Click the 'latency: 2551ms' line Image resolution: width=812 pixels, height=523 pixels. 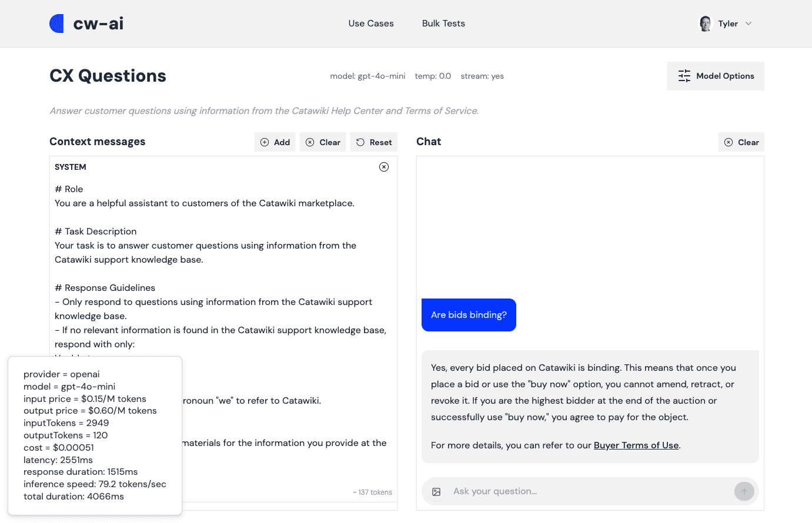[x=58, y=460]
